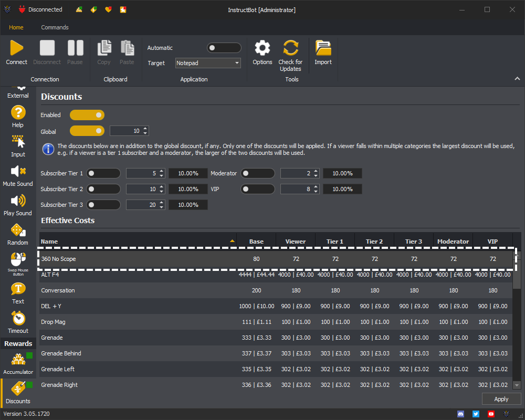Image resolution: width=525 pixels, height=420 pixels.
Task: Switch to the Home ribbon tab
Action: (16, 27)
